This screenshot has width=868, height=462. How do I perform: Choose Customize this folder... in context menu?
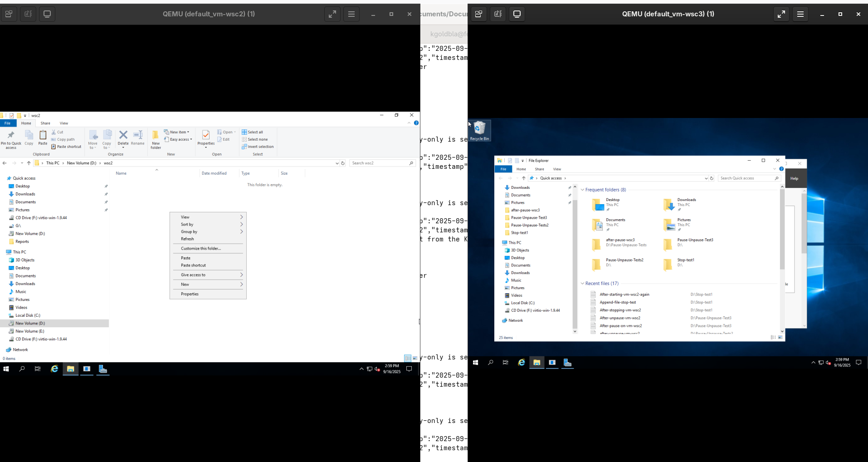[208, 248]
